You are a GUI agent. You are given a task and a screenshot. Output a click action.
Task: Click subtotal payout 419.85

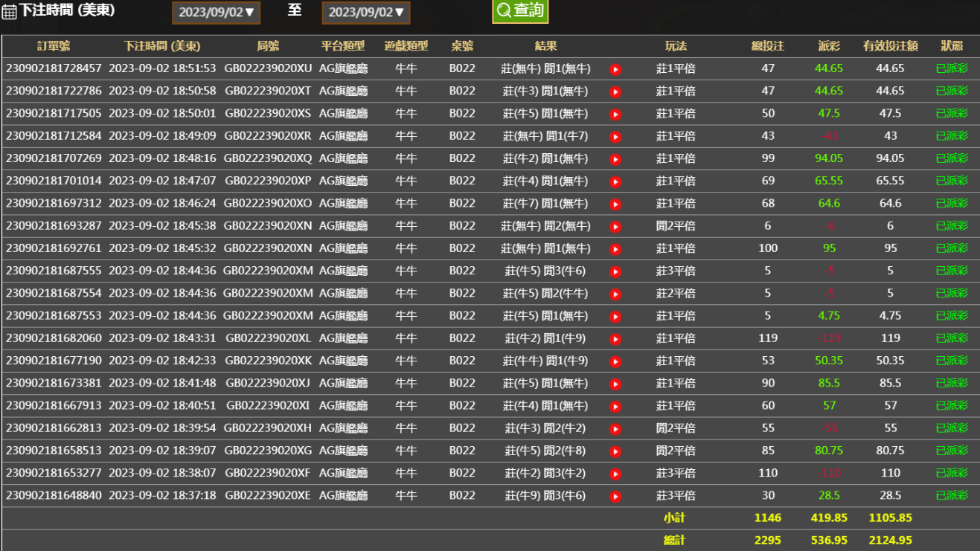(829, 518)
